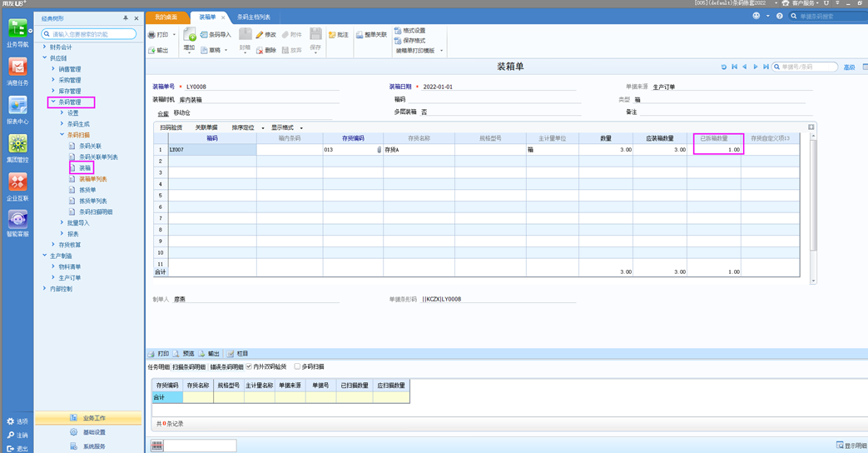Pin the 经典树形 panel
This screenshot has width=868, height=453.
pyautogui.click(x=126, y=18)
